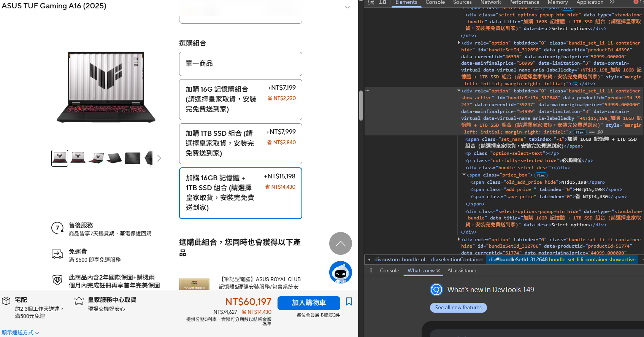Switch to the Elements tab
Image resolution: width=644 pixels, height=337 pixels.
[x=406, y=2]
